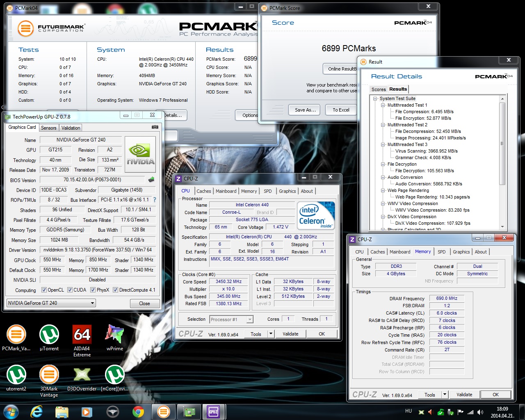Open Windows Media Player on the taskbar
525x420 pixels.
tap(87, 412)
